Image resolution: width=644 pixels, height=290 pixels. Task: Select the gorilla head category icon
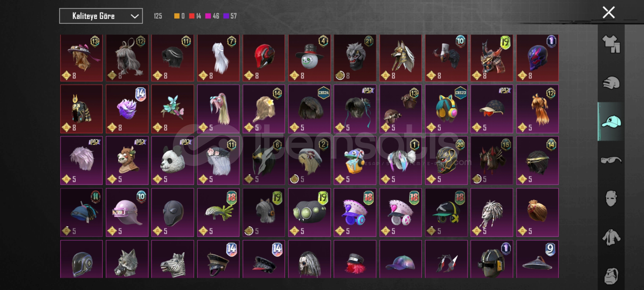(611, 276)
